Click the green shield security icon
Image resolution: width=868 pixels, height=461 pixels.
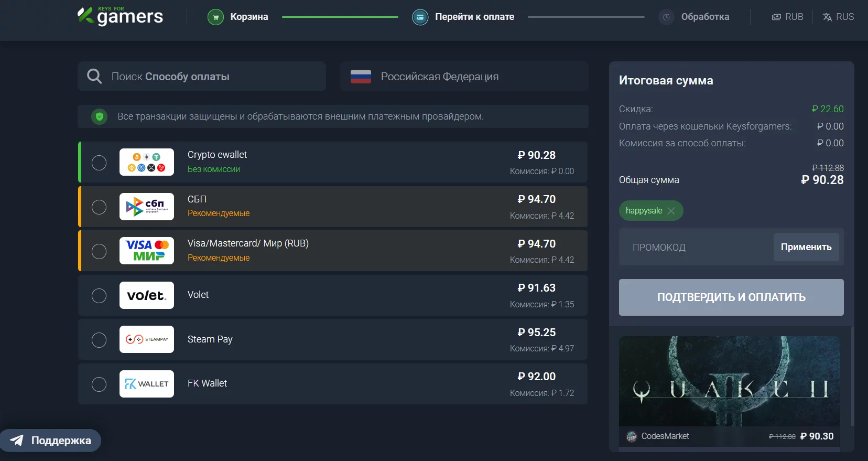coord(100,116)
